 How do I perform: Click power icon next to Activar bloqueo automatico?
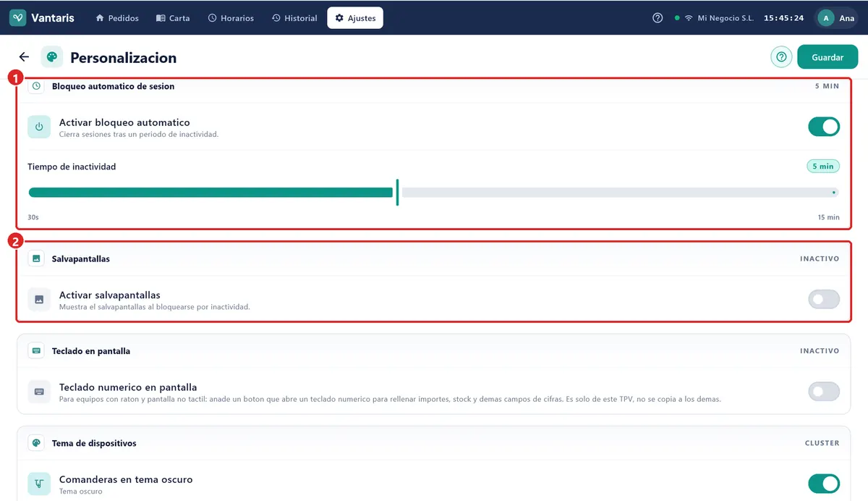point(39,127)
